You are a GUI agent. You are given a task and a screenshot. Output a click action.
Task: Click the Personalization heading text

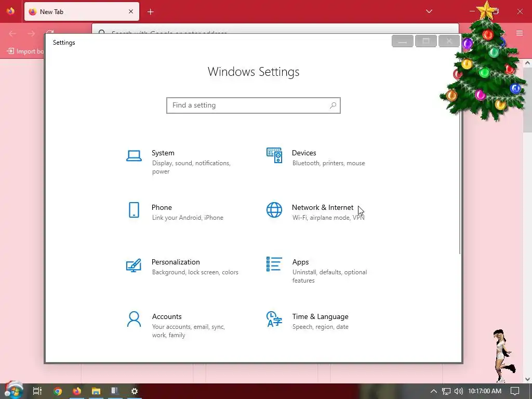click(176, 262)
